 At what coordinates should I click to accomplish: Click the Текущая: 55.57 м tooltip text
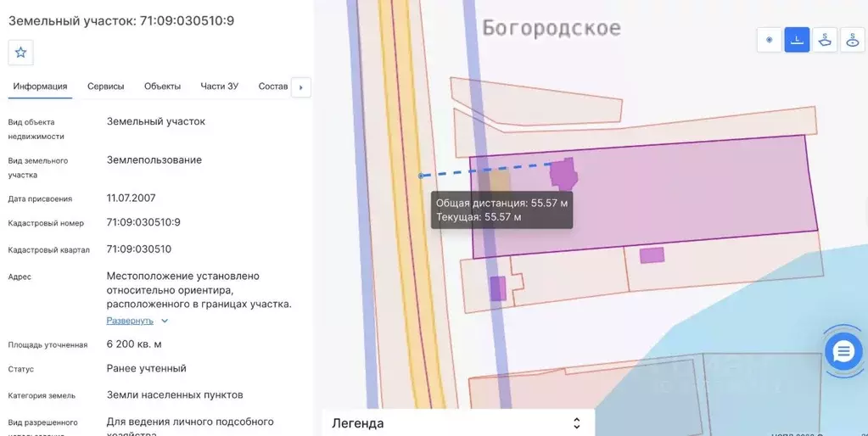tap(479, 217)
